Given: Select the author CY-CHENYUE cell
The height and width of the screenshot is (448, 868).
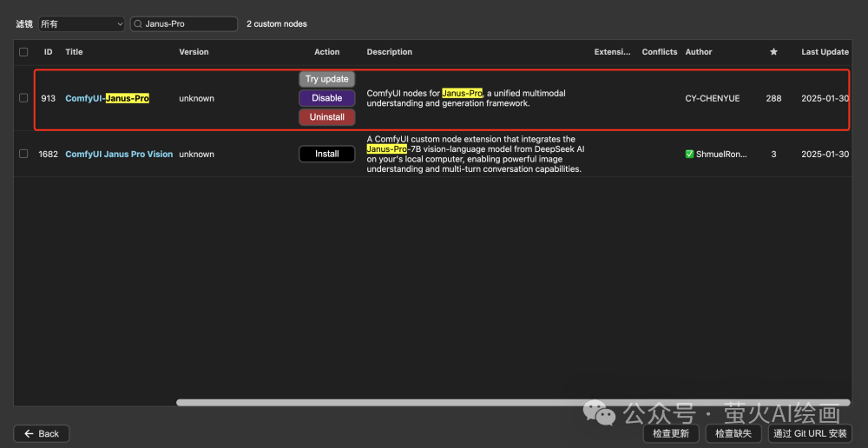Looking at the screenshot, I should coord(713,99).
